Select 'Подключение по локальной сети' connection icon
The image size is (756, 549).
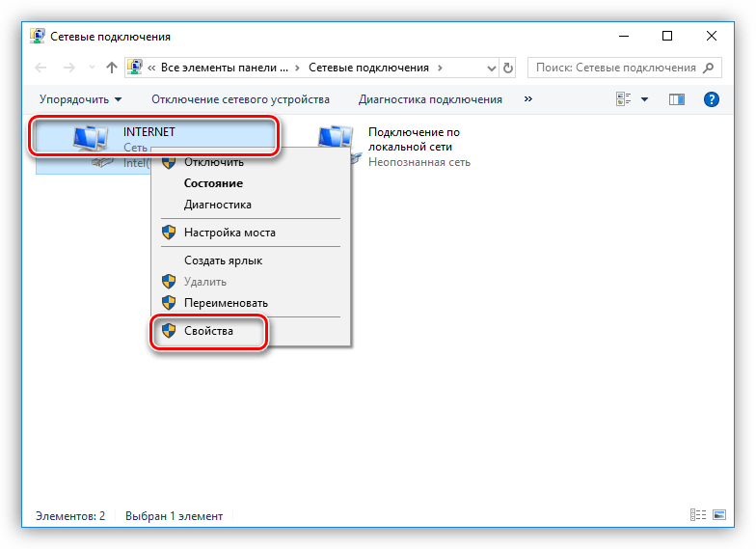tap(336, 136)
